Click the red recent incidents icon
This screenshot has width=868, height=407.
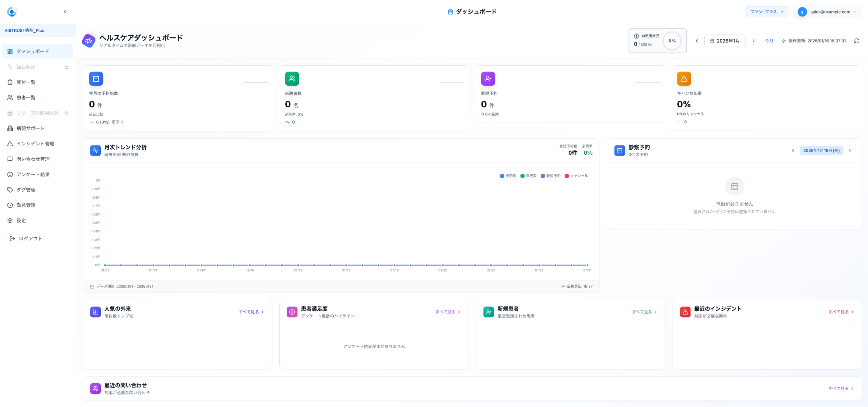[685, 312]
